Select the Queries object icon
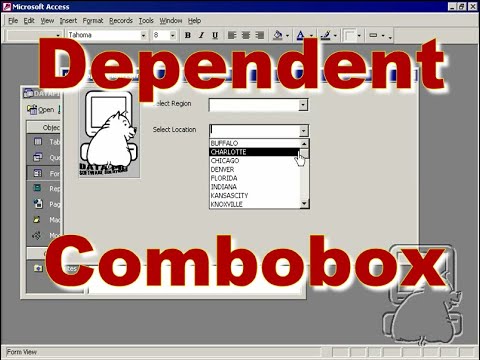The image size is (480, 360). click(x=38, y=157)
